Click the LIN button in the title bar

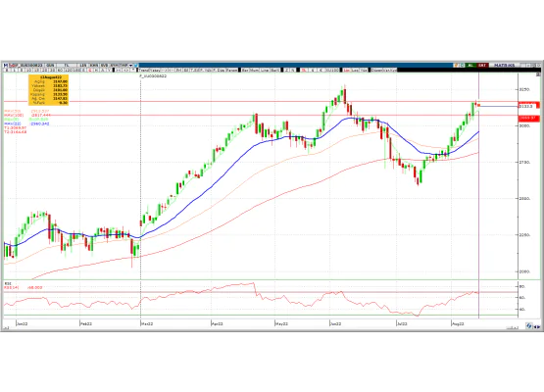[83, 66]
